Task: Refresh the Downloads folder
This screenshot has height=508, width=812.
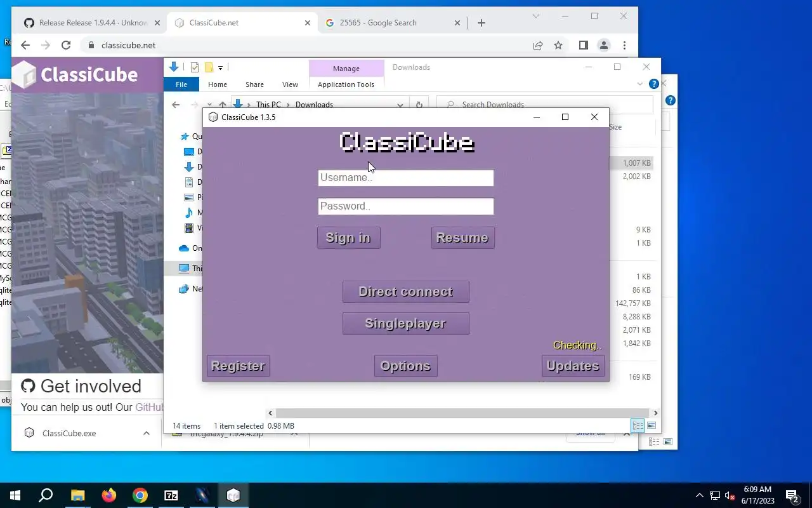Action: 419,105
